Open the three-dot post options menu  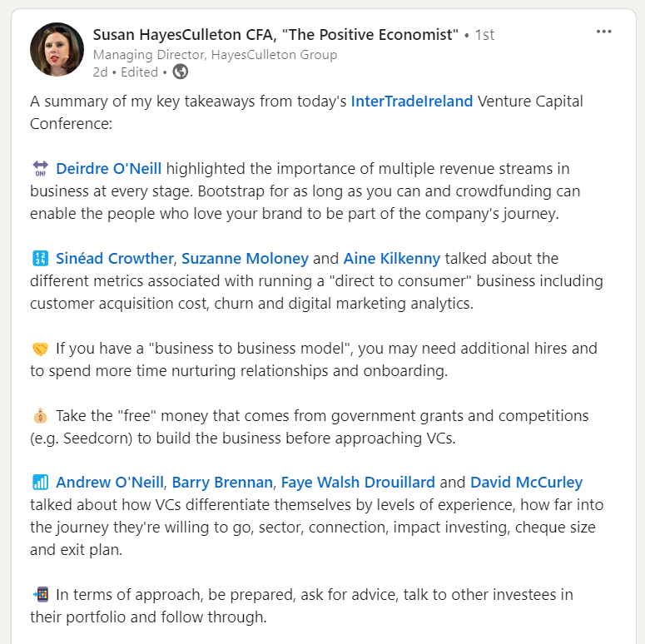(x=603, y=32)
